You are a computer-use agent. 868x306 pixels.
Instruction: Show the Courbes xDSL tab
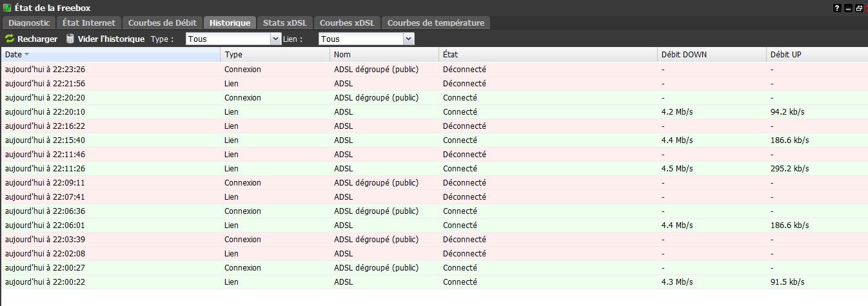pyautogui.click(x=347, y=23)
